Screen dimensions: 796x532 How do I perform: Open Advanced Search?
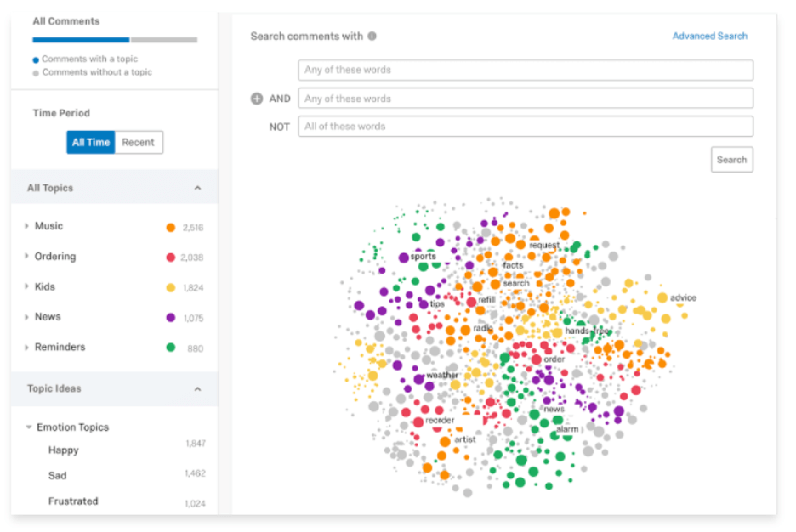[709, 36]
